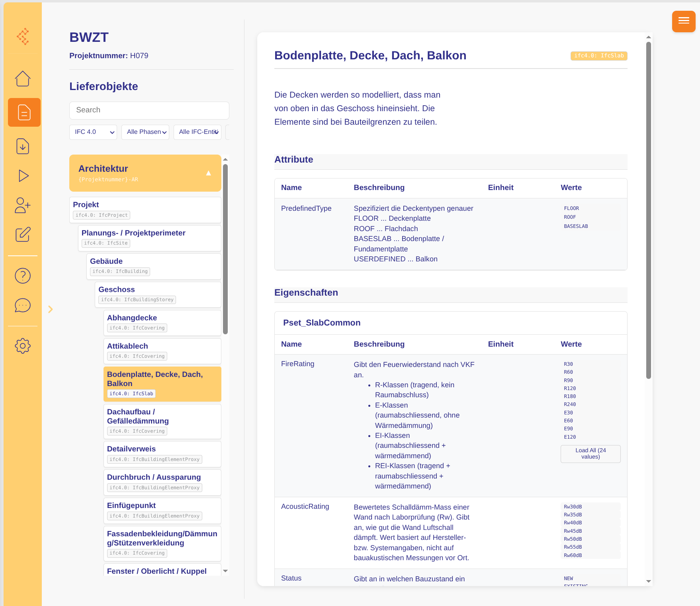Click the object list scrollbar thumb

click(225, 249)
